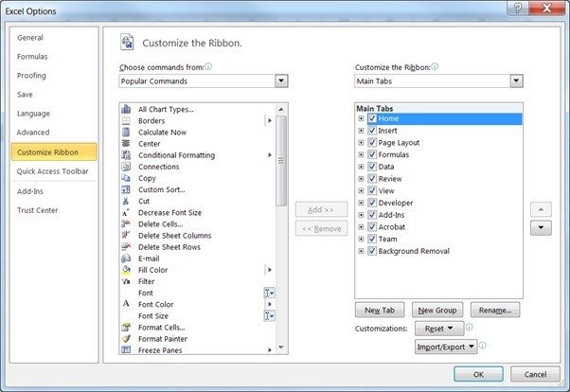Open the Import/Export dropdown button
This screenshot has height=392, width=570.
tap(446, 347)
